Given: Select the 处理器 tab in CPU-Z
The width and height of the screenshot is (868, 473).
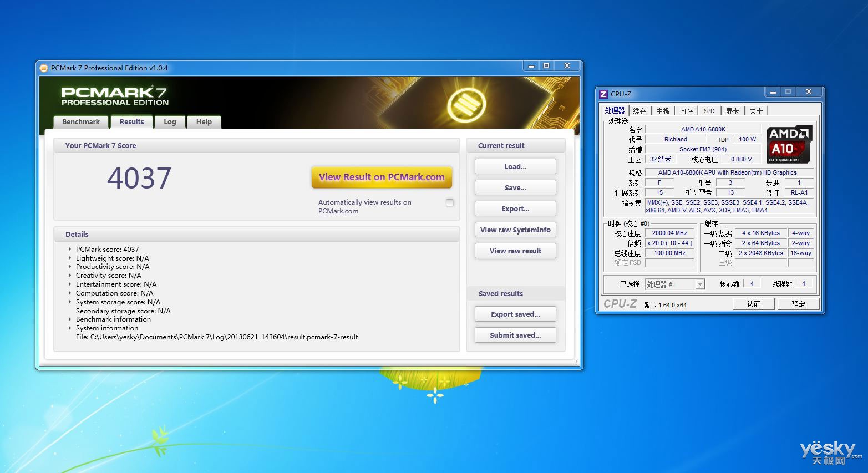Looking at the screenshot, I should pos(615,110).
